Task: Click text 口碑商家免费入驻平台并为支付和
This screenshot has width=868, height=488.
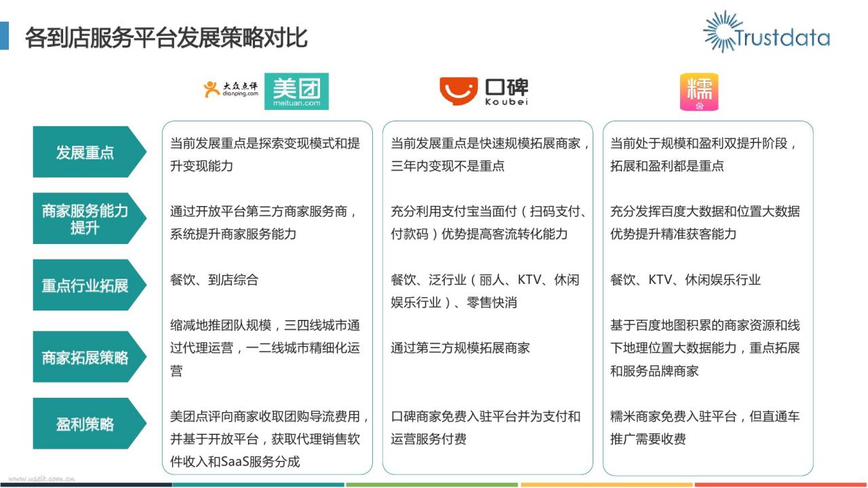Action: tap(486, 416)
